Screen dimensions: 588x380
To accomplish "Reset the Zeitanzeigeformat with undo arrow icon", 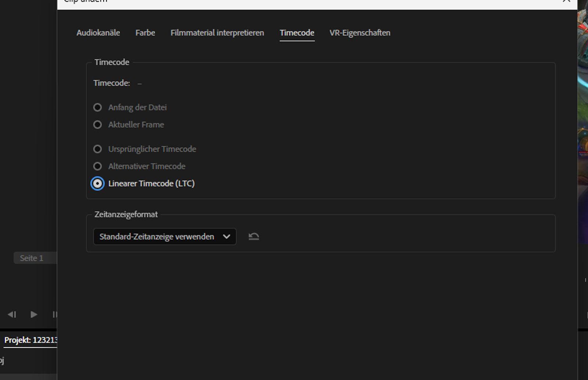I will coord(254,237).
